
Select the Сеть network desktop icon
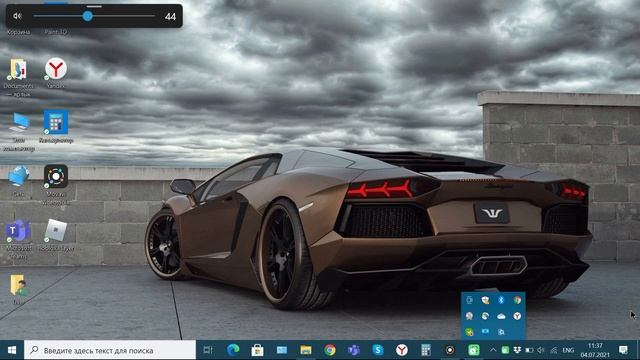coord(19,181)
